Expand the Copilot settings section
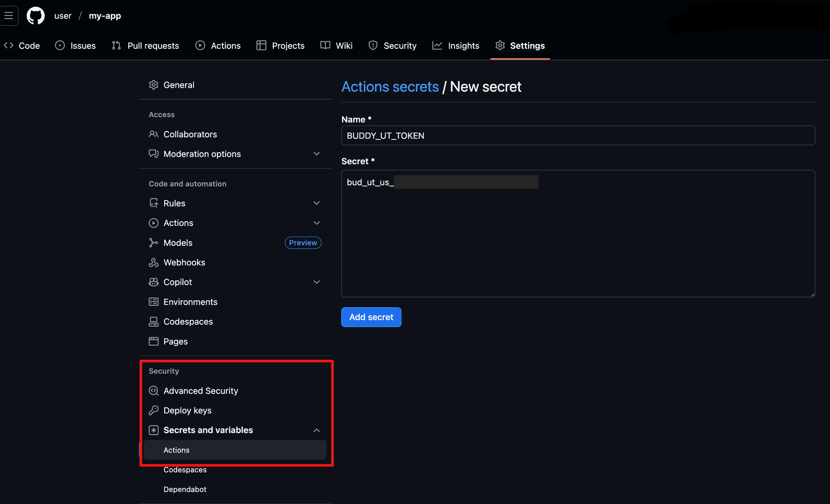This screenshot has height=504, width=830. point(316,282)
